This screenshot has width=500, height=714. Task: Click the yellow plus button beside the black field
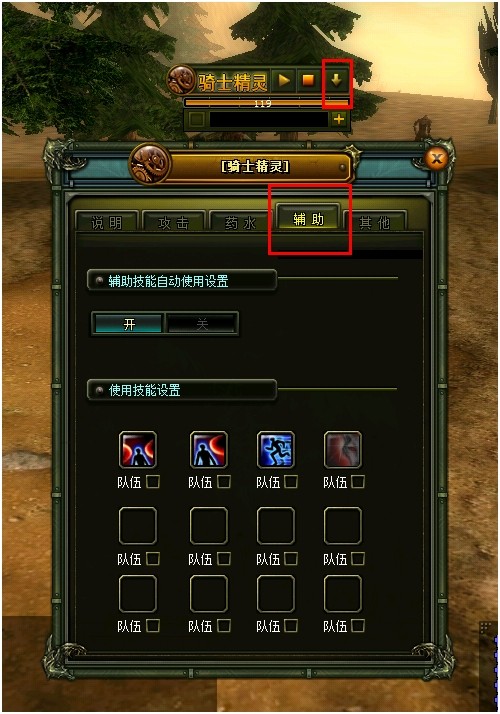(x=338, y=119)
